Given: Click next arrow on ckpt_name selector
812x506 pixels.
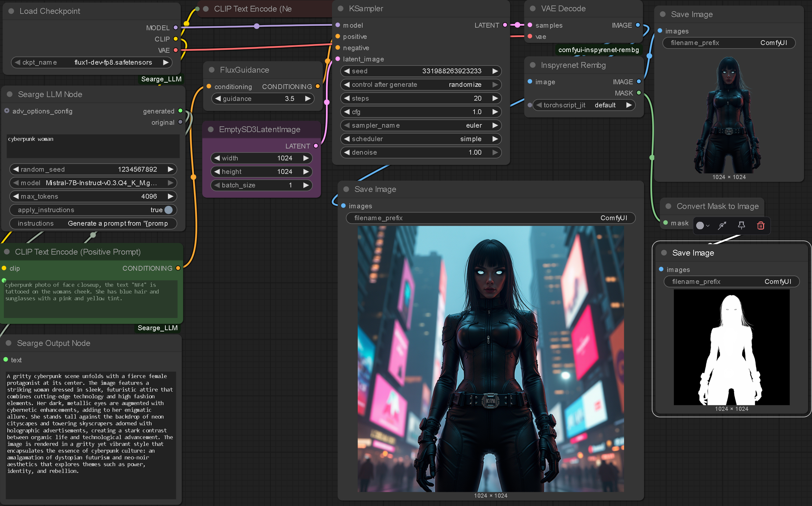Looking at the screenshot, I should tap(165, 62).
